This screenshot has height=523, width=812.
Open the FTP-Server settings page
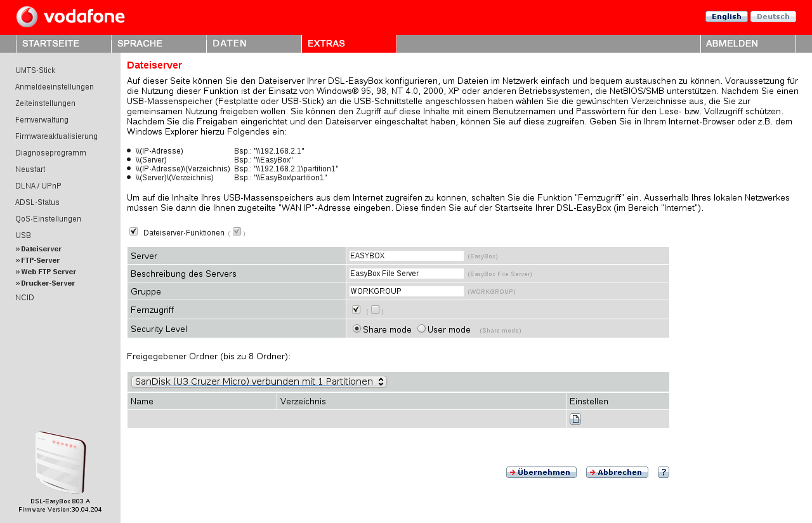click(40, 260)
